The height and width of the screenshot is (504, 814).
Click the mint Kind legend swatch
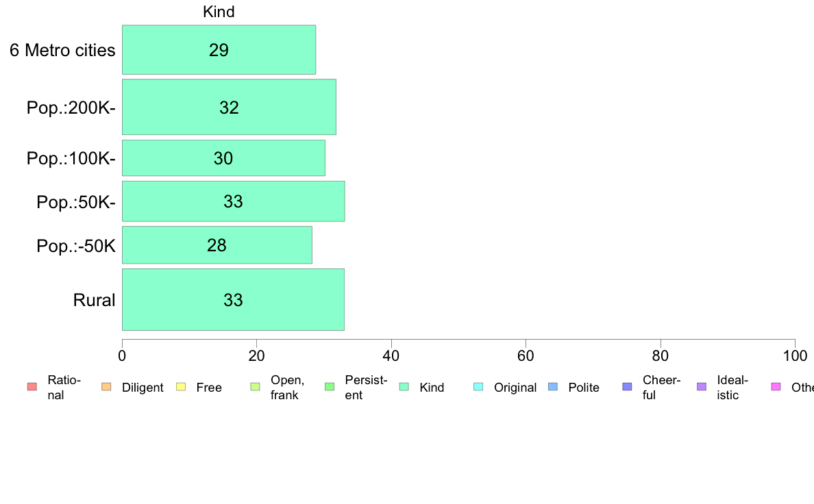(x=404, y=387)
